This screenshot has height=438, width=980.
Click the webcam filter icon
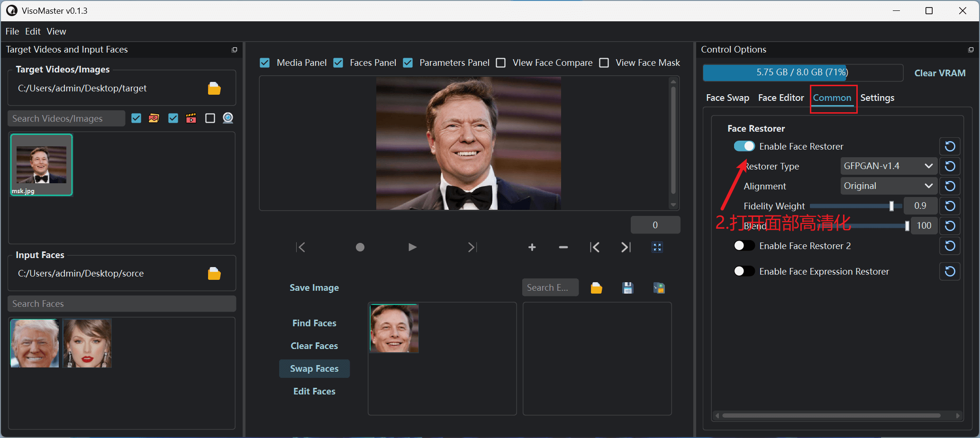tap(228, 118)
